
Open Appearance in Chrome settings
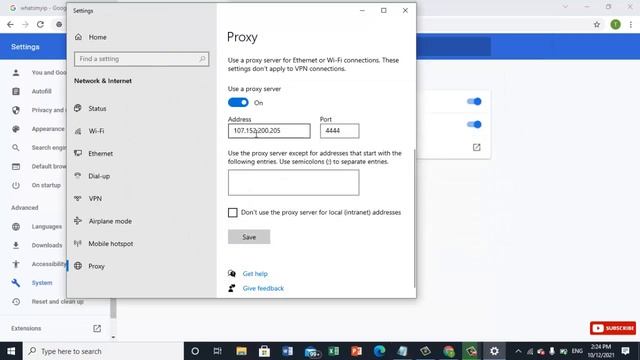pyautogui.click(x=48, y=129)
